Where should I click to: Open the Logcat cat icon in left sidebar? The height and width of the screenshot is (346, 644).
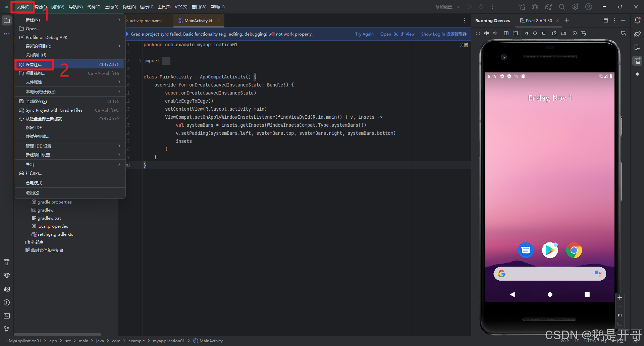7,289
